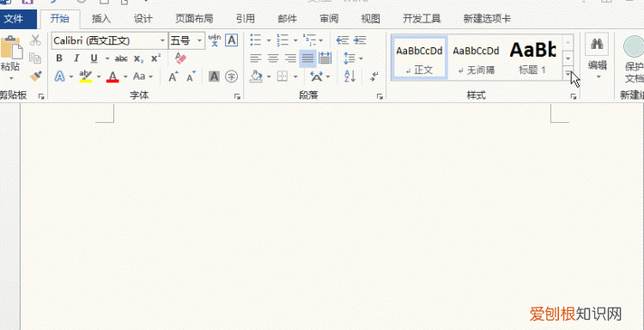Screen dimensions: 644x330
Task: Open the highlight color dropdown arrow
Action: 99,76
